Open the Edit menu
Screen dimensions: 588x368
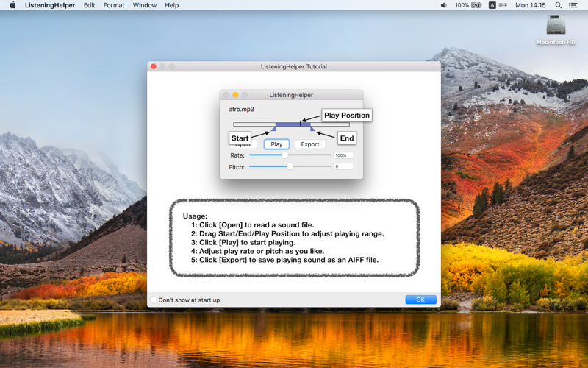click(89, 5)
